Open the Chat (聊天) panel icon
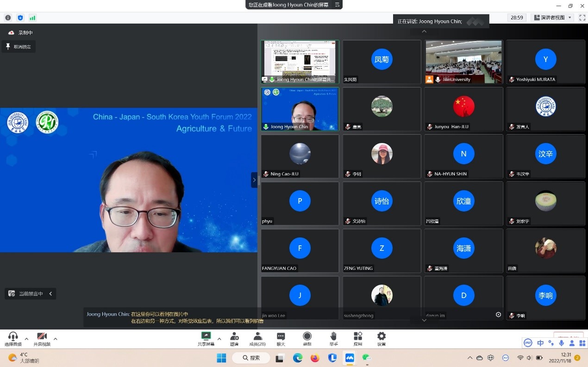The image size is (588, 367). coord(281,336)
